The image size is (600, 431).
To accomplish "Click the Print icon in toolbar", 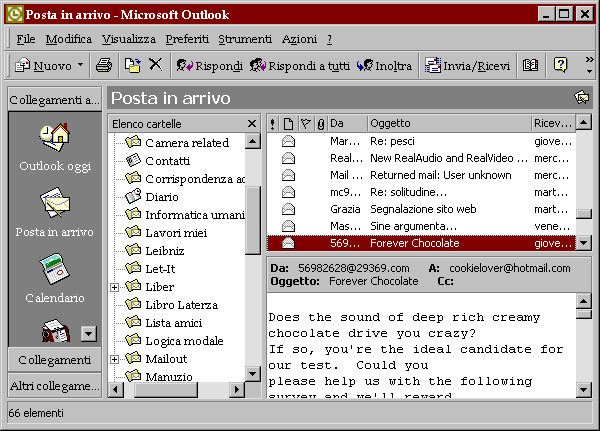I will coord(103,66).
